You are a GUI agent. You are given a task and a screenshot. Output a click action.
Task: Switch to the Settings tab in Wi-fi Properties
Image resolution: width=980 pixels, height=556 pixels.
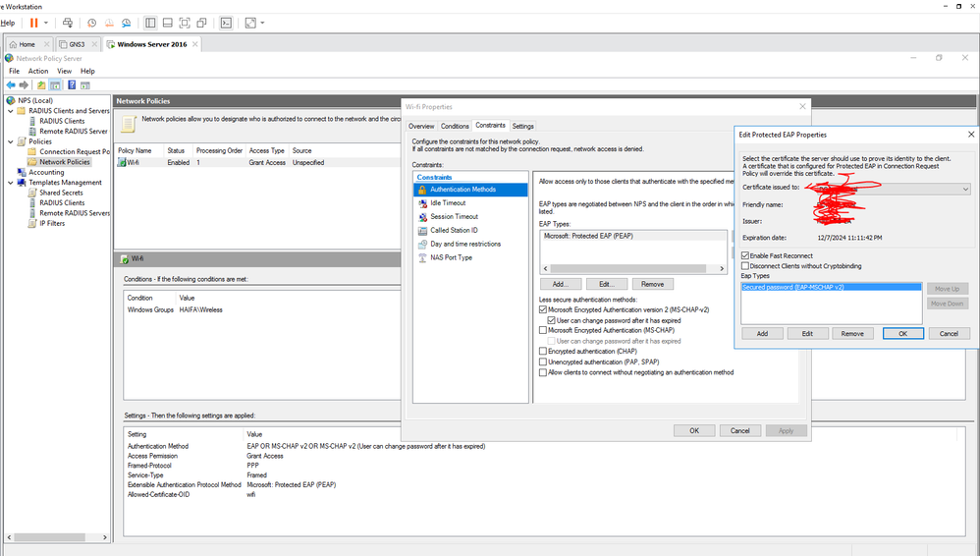coord(522,126)
